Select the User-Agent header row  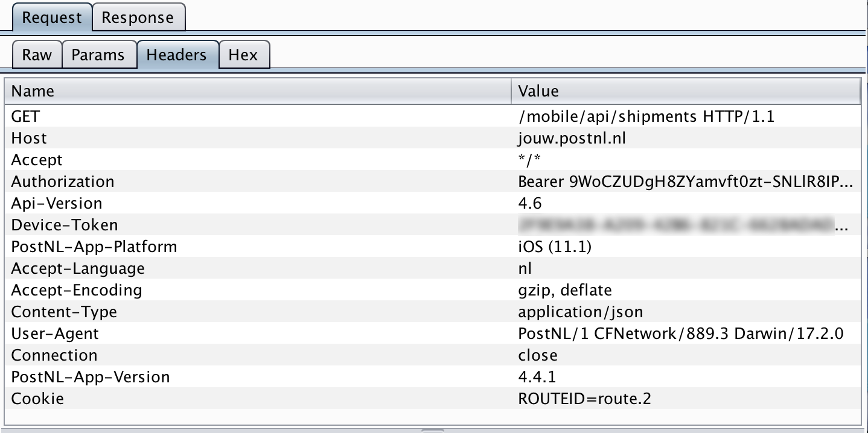click(x=55, y=333)
